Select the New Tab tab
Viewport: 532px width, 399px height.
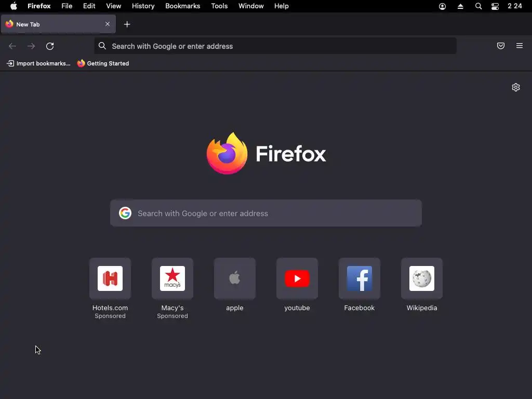pyautogui.click(x=58, y=24)
